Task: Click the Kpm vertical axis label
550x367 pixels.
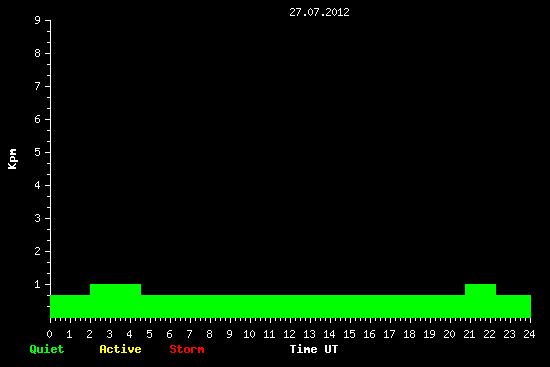Action: point(12,159)
